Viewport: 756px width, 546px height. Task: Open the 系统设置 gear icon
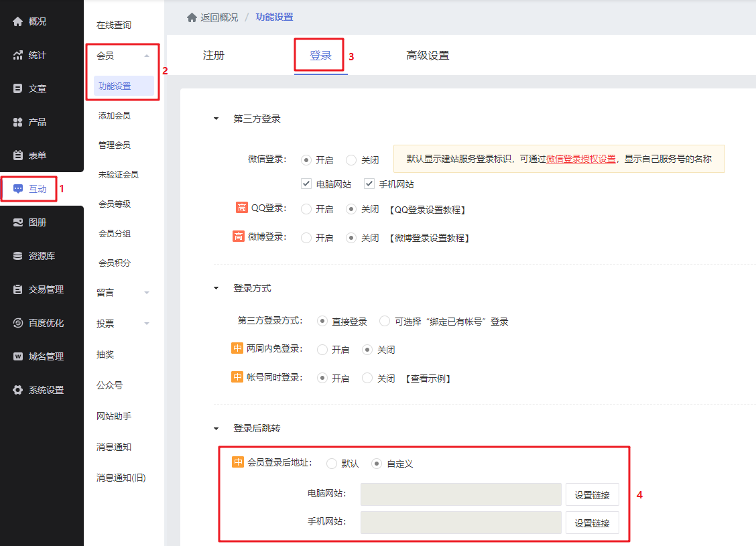click(18, 390)
